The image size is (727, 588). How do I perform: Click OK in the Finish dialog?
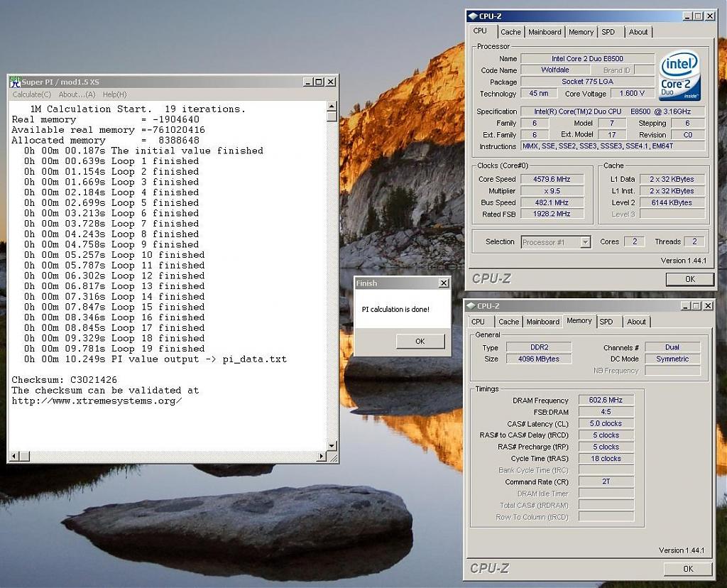[420, 342]
